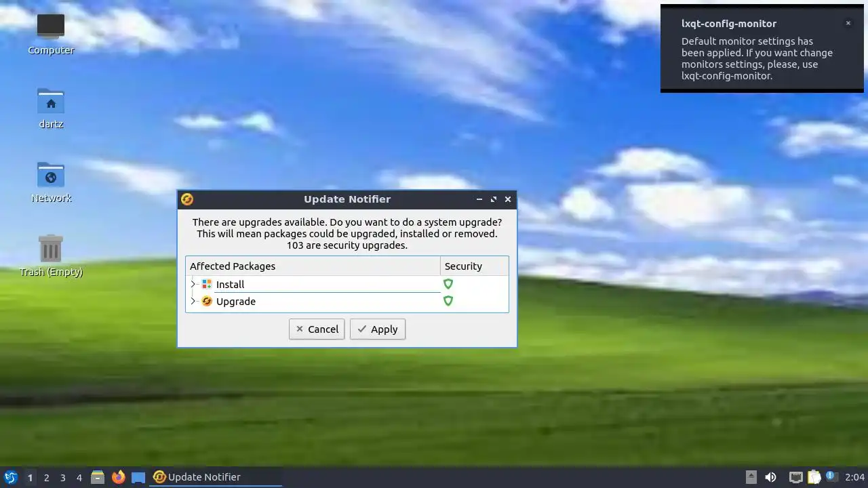The width and height of the screenshot is (868, 488).
Task: Maximize the Update Notifier window
Action: (x=494, y=199)
